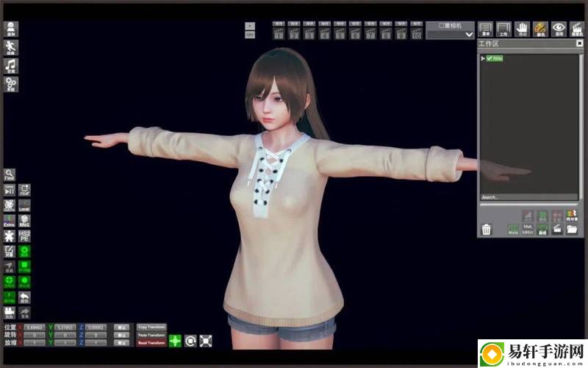
Task: Click the RNG dice icon
Action: pos(24,221)
